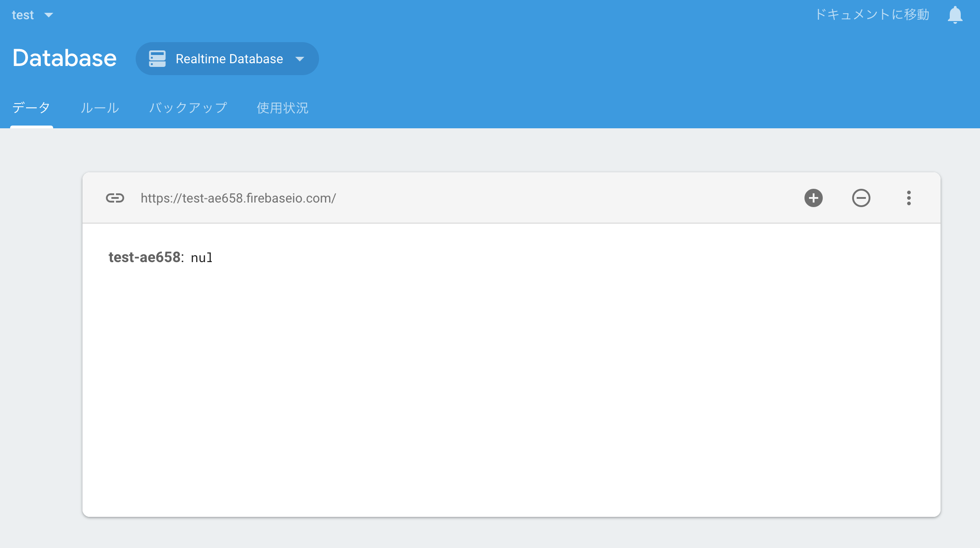Expand the Realtime Database selector
Viewport: 980px width, 548px height.
click(x=227, y=59)
